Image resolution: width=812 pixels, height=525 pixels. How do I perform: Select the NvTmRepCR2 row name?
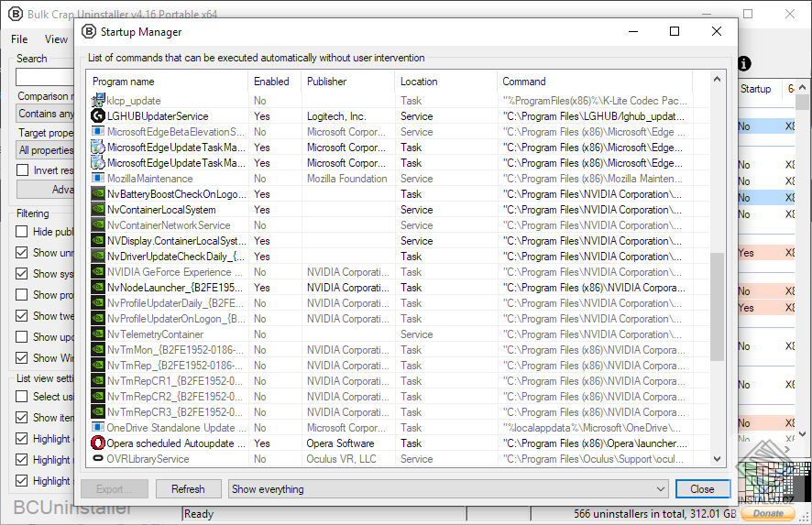pos(174,397)
